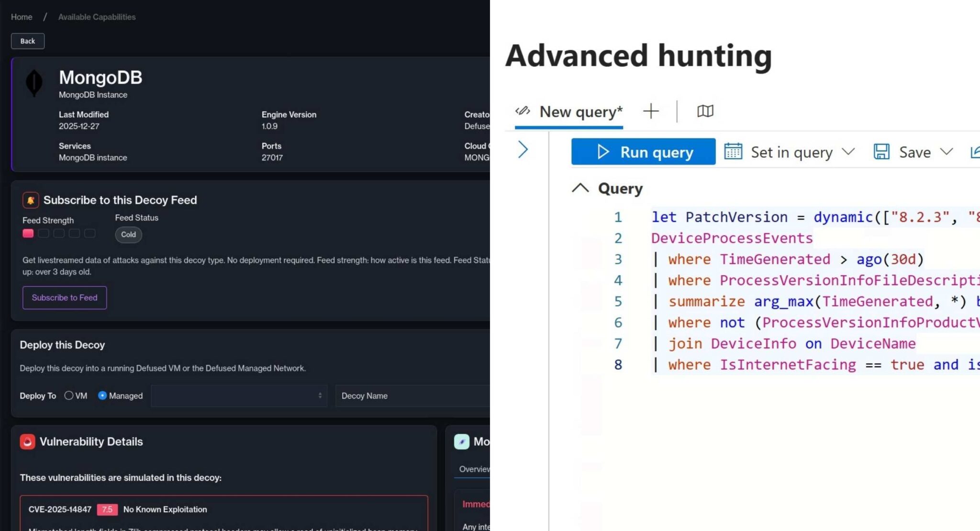Click the Subscribe to Feed button

(65, 297)
